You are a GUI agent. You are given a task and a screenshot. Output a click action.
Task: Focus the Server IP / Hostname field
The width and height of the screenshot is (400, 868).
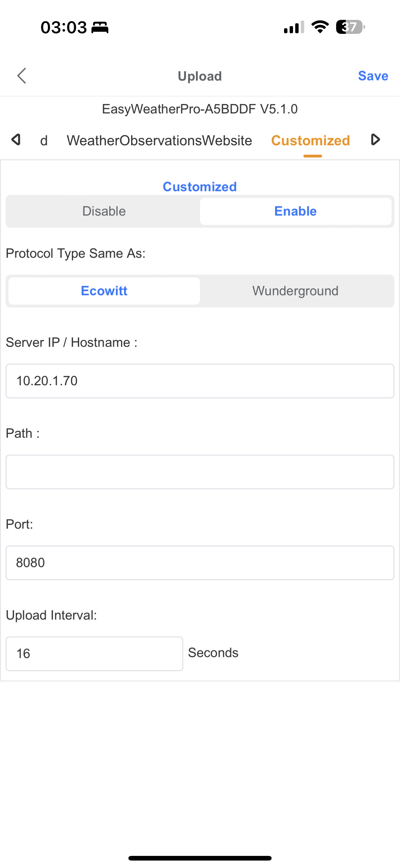tap(200, 381)
